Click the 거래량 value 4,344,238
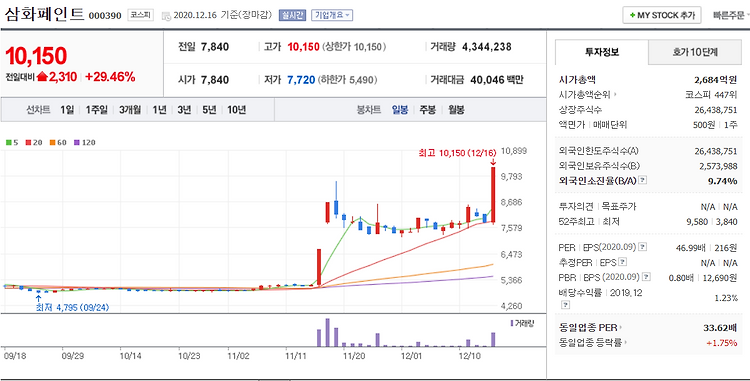This screenshot has width=750, height=381. pos(486,47)
